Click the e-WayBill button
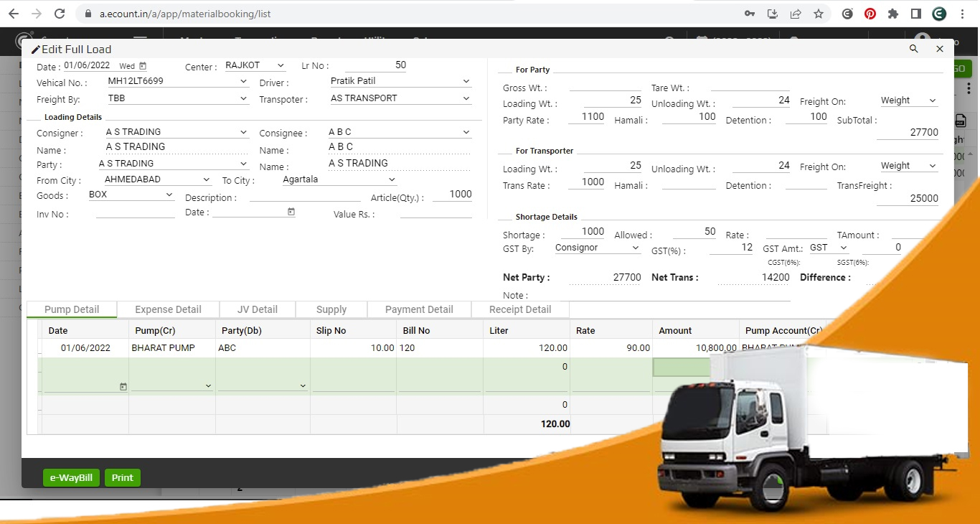980x524 pixels. tap(71, 477)
